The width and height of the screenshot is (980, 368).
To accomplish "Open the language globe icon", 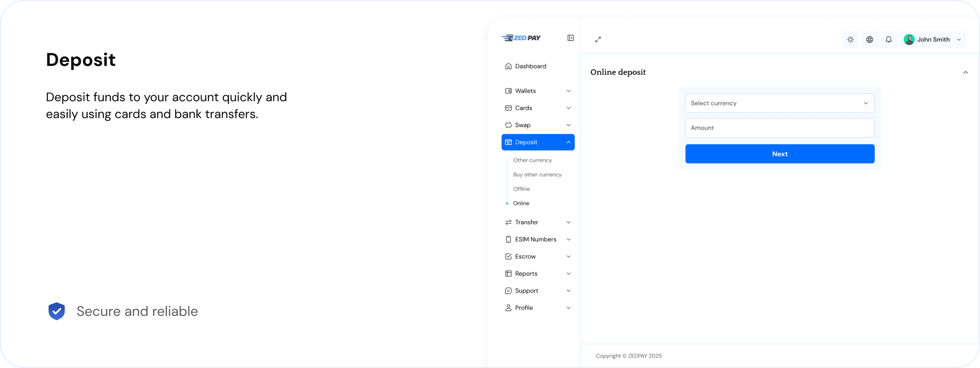I will 870,39.
